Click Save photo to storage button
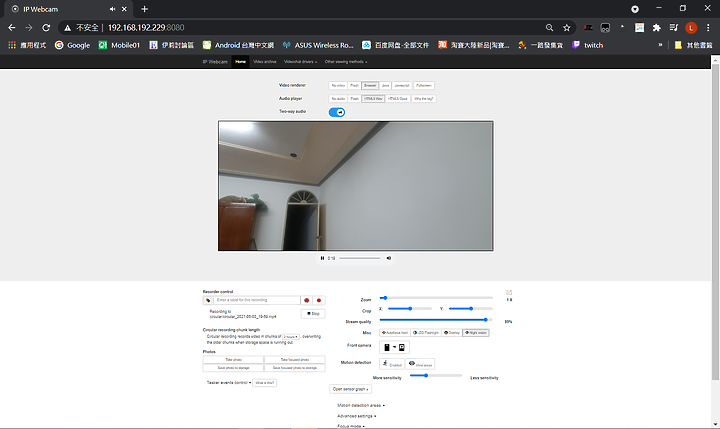 click(233, 368)
